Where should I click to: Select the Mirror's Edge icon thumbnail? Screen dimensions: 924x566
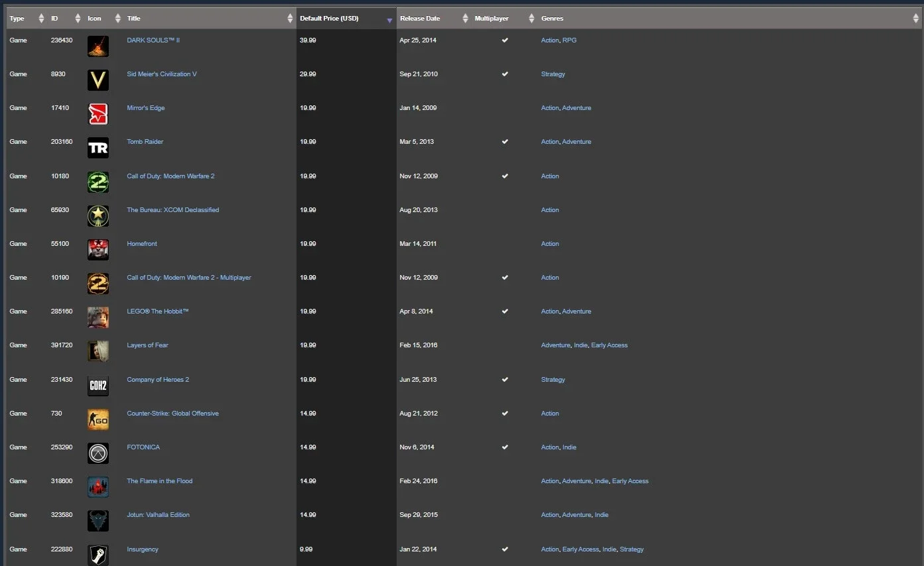tap(98, 114)
